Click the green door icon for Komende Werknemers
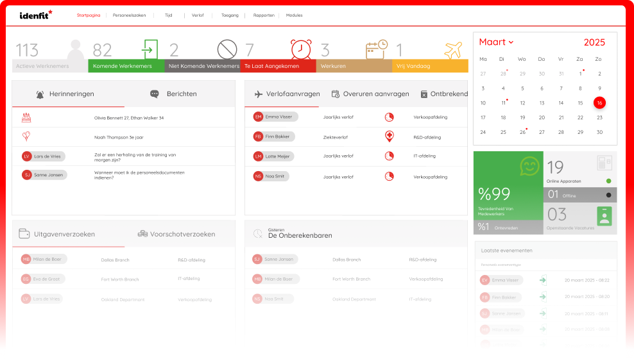634x364 pixels. tap(150, 49)
